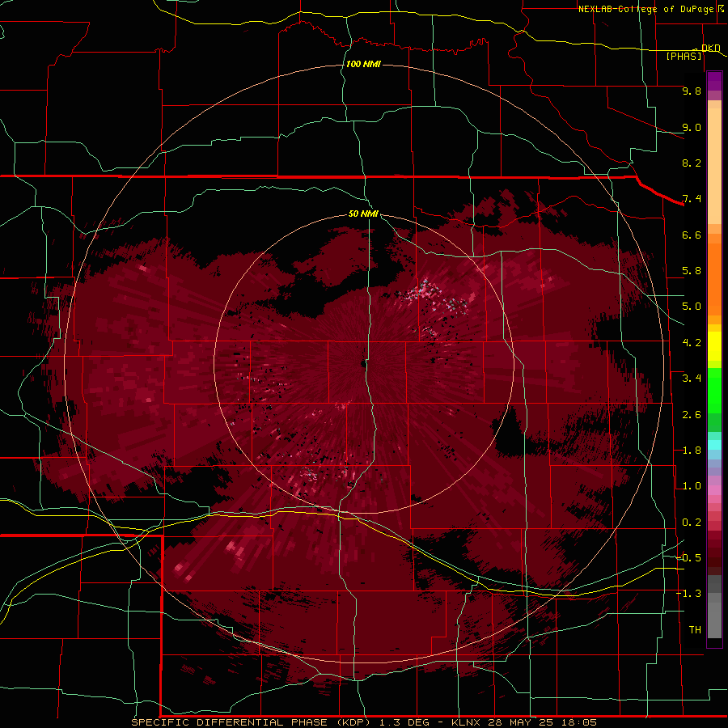
Task: Click the purple top color bar segment
Action: click(x=714, y=81)
